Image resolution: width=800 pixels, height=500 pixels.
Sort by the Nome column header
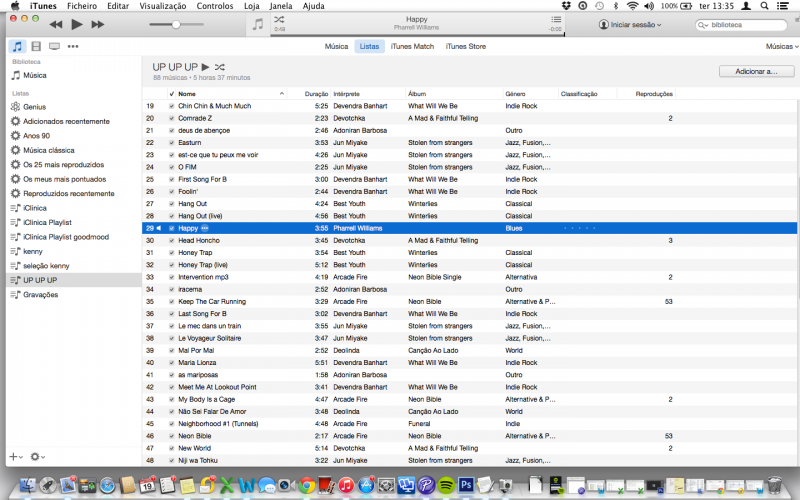pos(231,94)
